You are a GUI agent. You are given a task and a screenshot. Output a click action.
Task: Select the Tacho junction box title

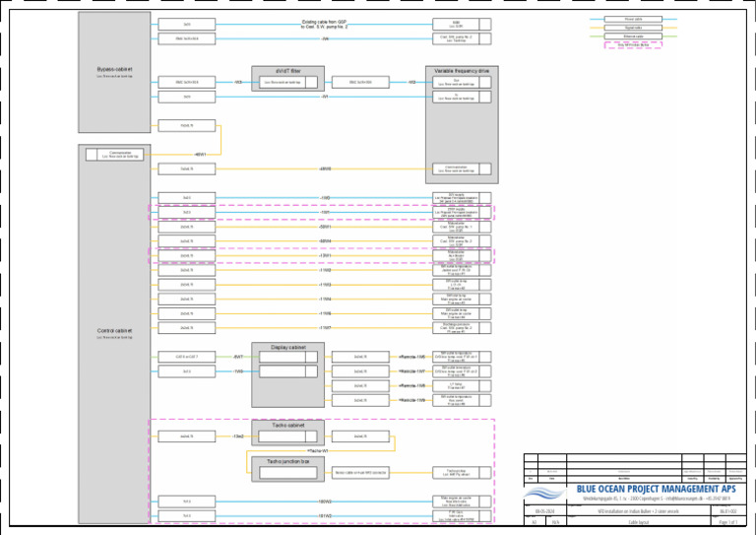click(287, 462)
